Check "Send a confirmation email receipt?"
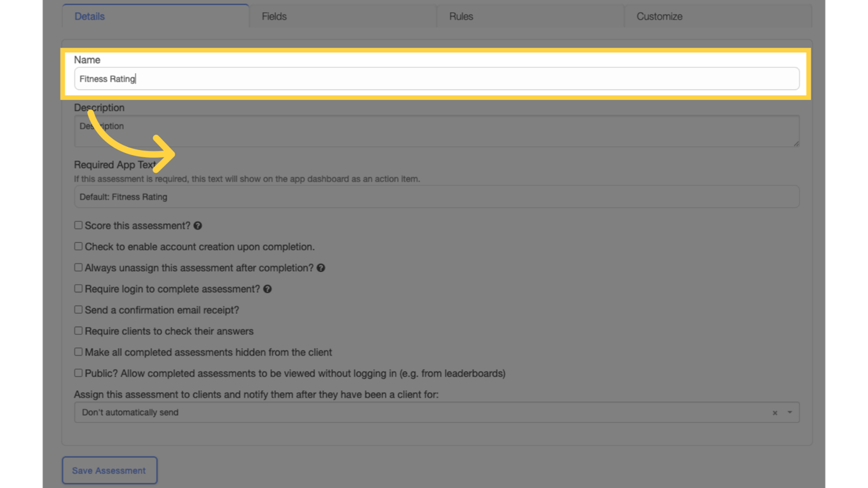The width and height of the screenshot is (868, 488). click(x=78, y=309)
